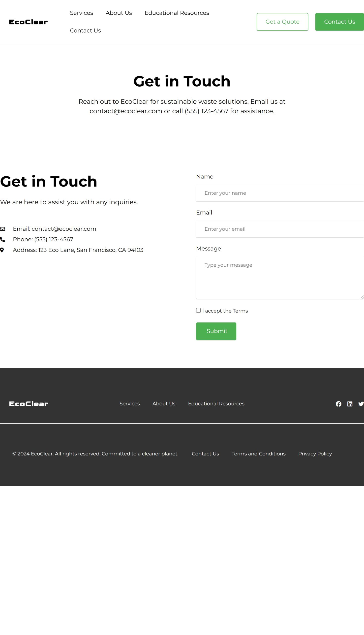Click the 'Email' label above the email input
This screenshot has height=635, width=364.
[x=204, y=213]
